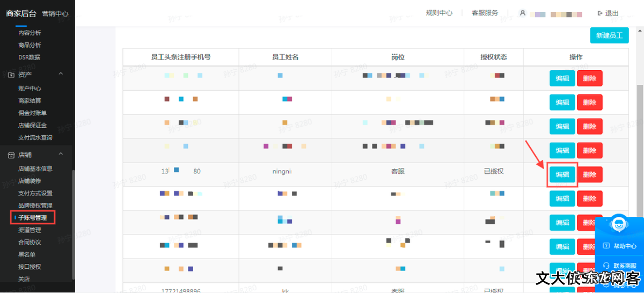
Task: Click the 员工姓名 column header
Action: [x=286, y=57]
